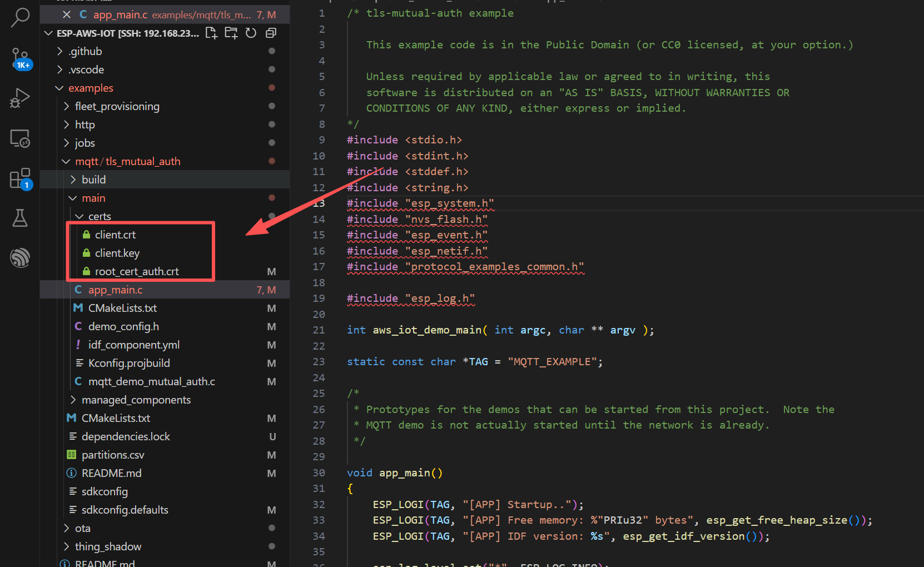The image size is (924, 567).
Task: Click the icon of Kconfig.projbuild
Action: click(x=80, y=363)
